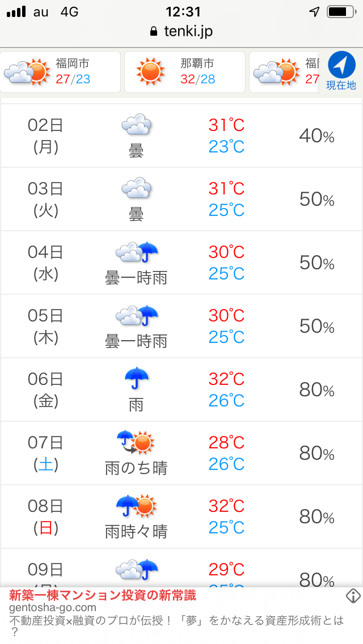Select the 06日 (金) date row
The width and height of the screenshot is (363, 644).
(x=45, y=389)
